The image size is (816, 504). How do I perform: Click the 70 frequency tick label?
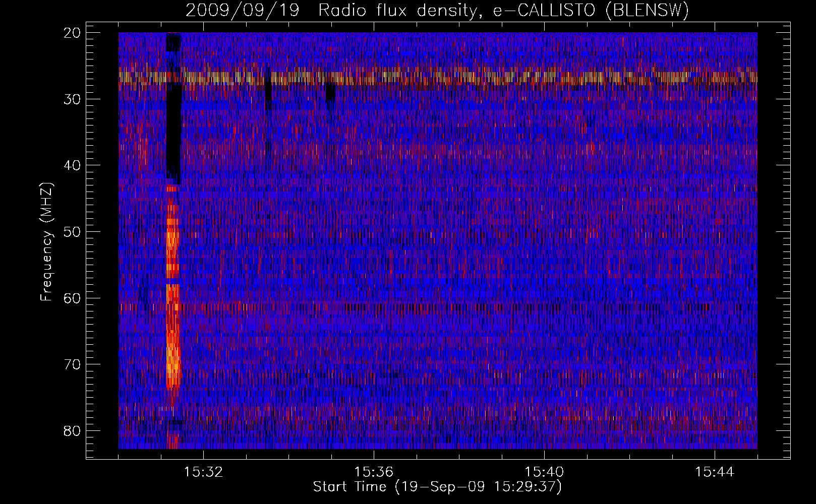73,364
